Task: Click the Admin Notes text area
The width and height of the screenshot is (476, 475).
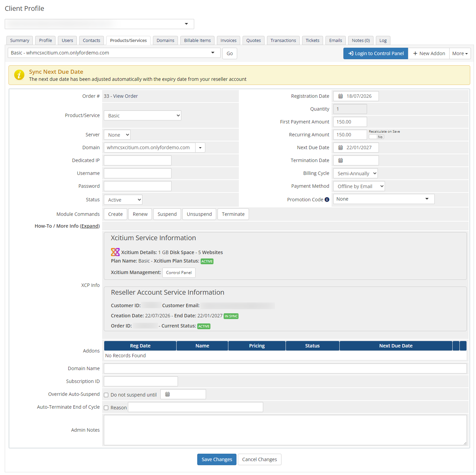Action: pyautogui.click(x=285, y=430)
